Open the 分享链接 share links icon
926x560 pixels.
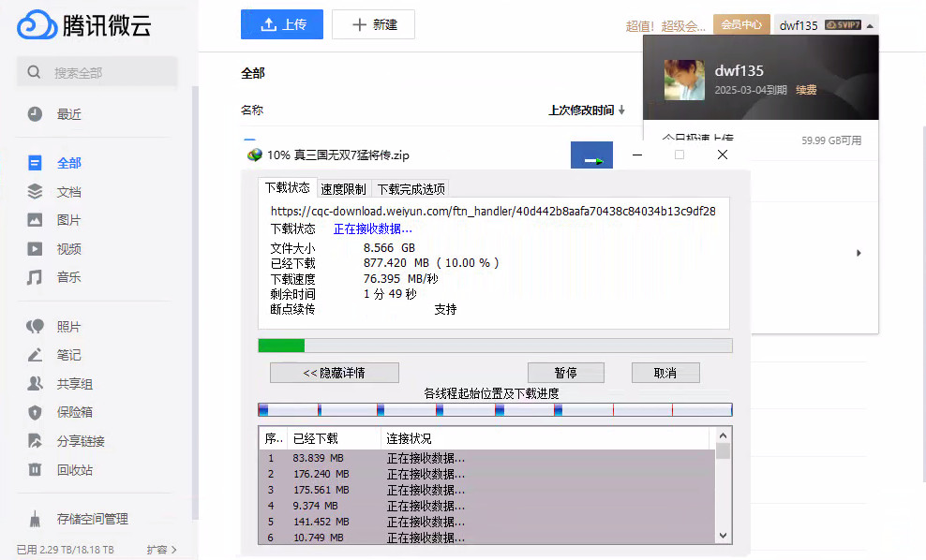(35, 441)
